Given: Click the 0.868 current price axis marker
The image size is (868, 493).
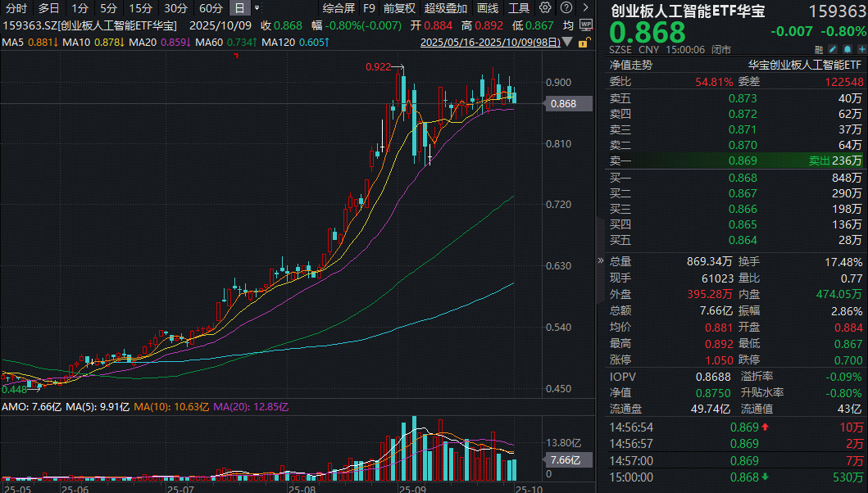Looking at the screenshot, I should click(564, 104).
